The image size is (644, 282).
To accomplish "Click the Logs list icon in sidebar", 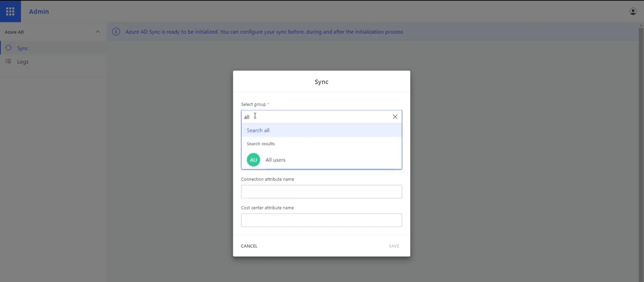I will tap(8, 61).
